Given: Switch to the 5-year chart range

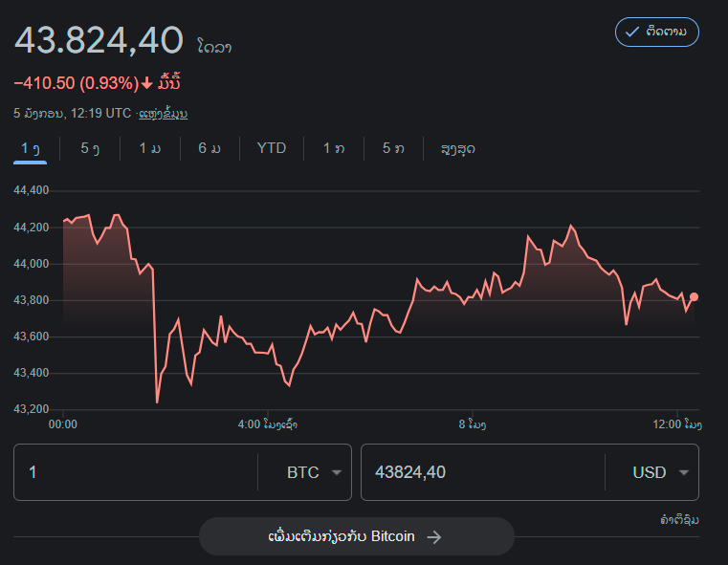Looking at the screenshot, I should [x=392, y=148].
